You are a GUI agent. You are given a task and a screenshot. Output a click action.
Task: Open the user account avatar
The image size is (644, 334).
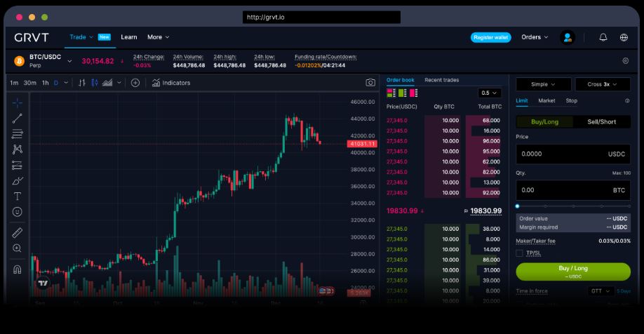tap(568, 37)
